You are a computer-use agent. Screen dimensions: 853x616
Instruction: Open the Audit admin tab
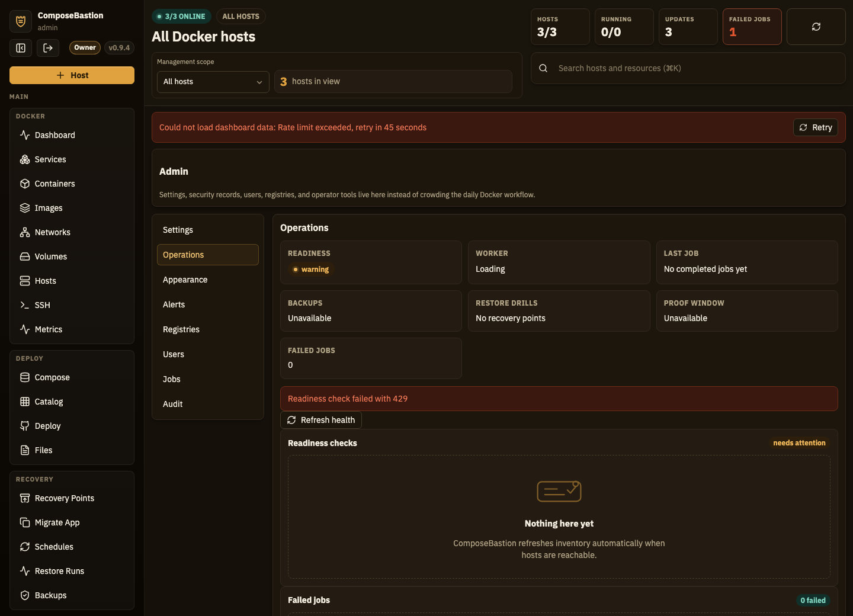208,404
